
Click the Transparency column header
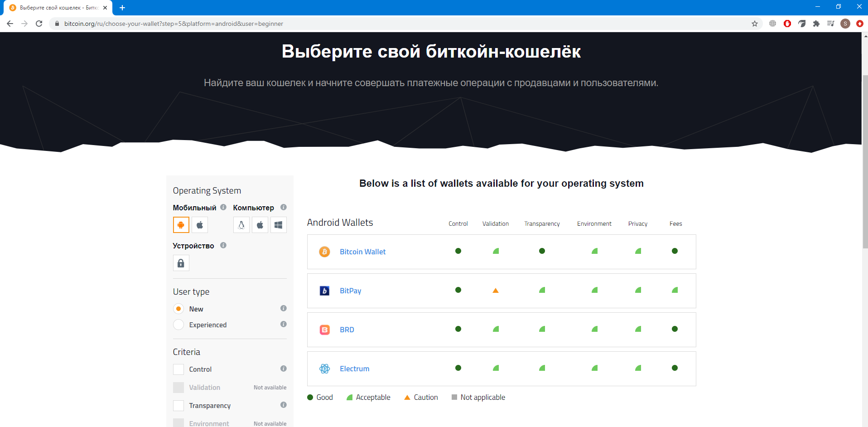click(542, 223)
